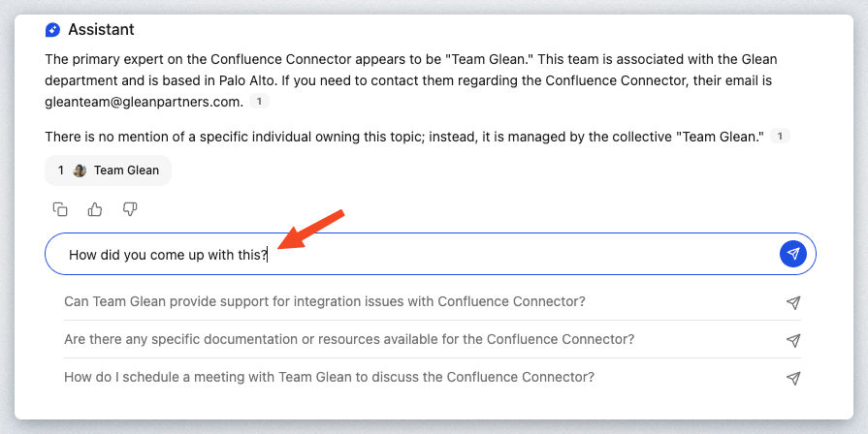Give the answer a thumbs up
The height and width of the screenshot is (434, 868).
coord(95,208)
